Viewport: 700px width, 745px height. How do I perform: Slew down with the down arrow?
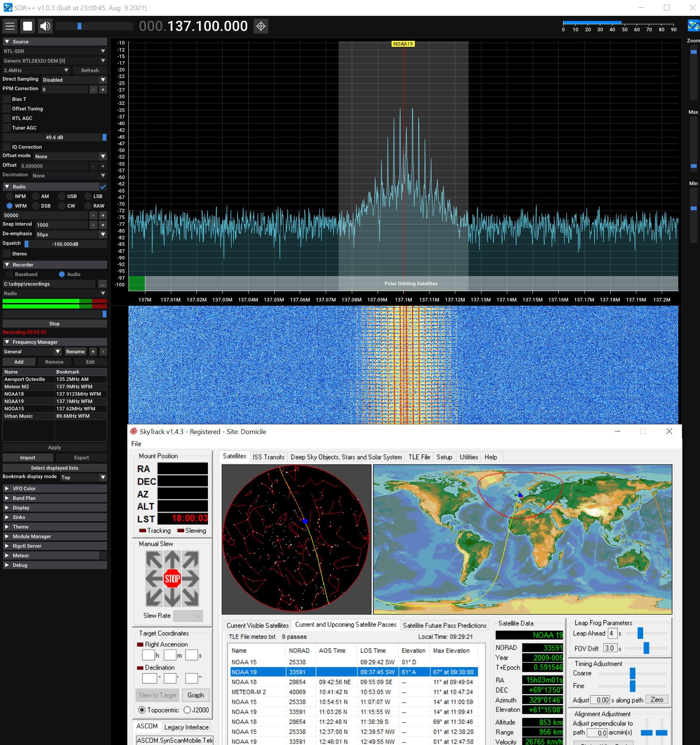tap(172, 598)
